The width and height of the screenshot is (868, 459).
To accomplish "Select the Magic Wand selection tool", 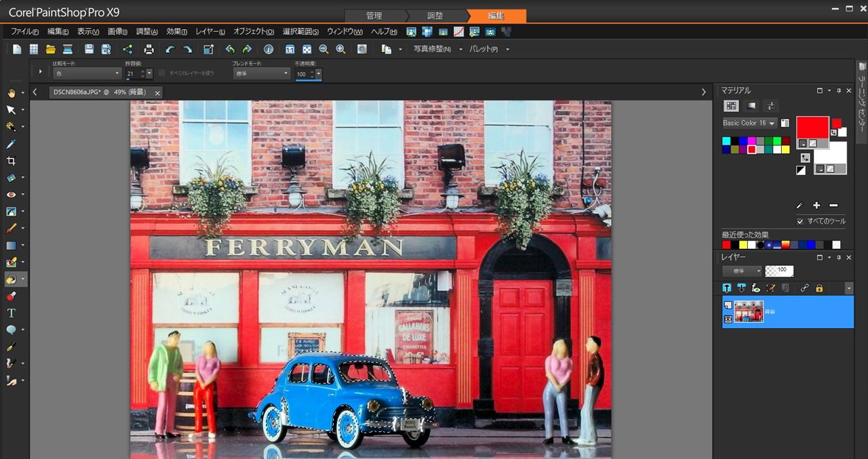I will [x=12, y=127].
